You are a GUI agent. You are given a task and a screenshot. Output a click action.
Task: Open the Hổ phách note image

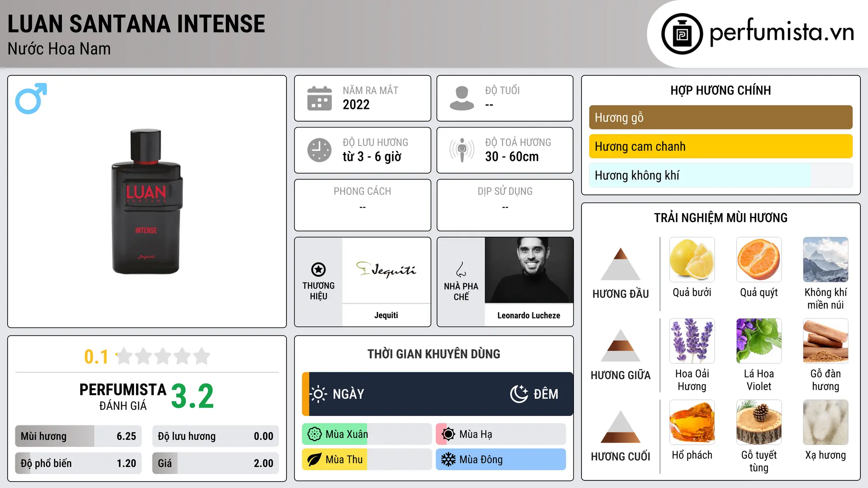coord(692,422)
